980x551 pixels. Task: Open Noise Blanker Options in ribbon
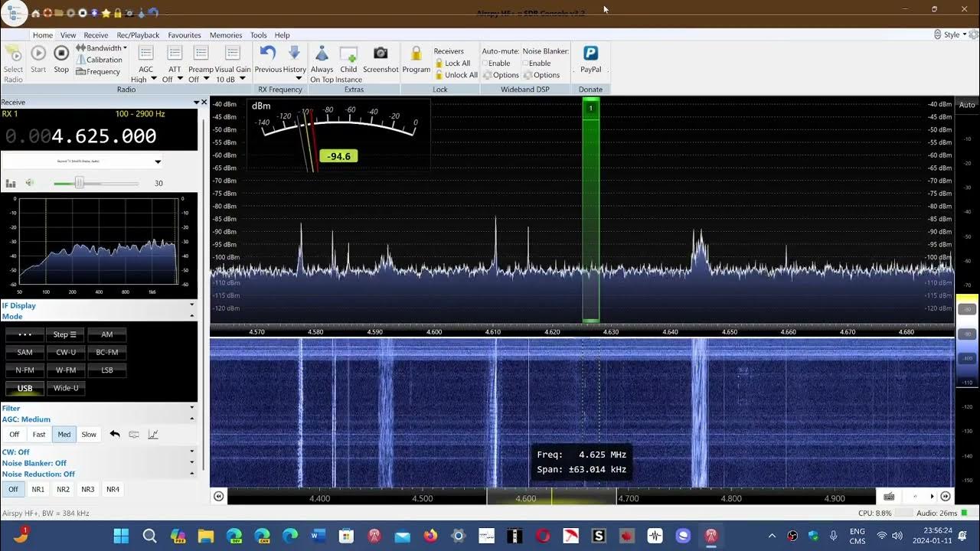(541, 75)
